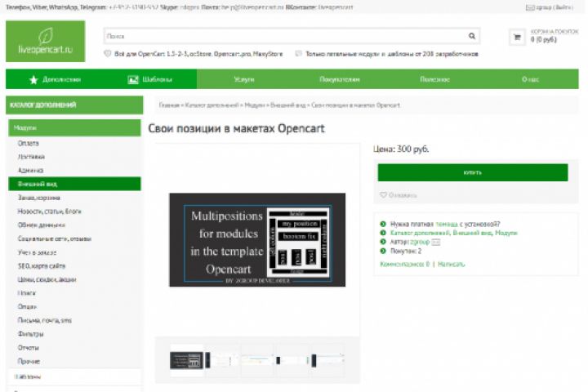This screenshot has width=588, height=392.
Task: Click the Корзина покупок text
Action: coord(555,32)
